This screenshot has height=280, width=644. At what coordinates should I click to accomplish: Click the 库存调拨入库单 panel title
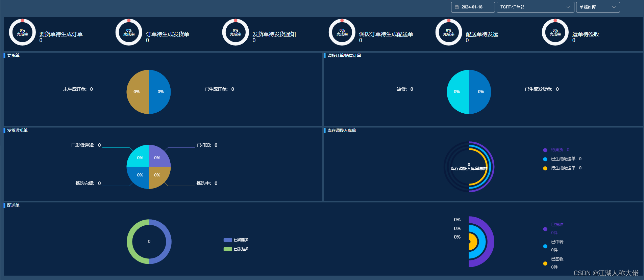click(341, 130)
